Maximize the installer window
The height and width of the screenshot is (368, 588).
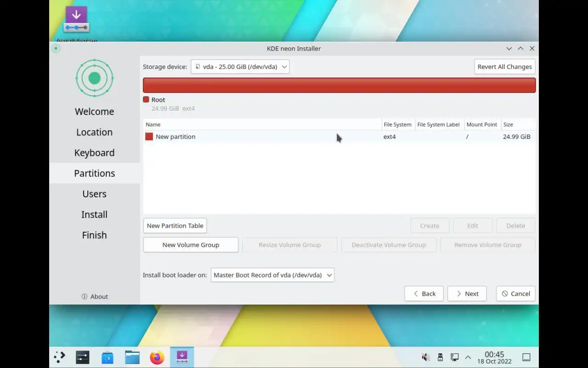[520, 48]
